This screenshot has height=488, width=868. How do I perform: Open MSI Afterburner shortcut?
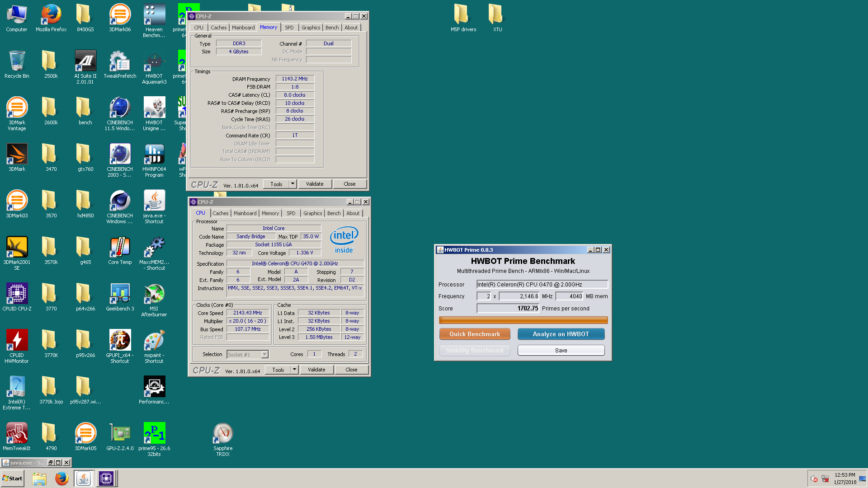(x=154, y=300)
